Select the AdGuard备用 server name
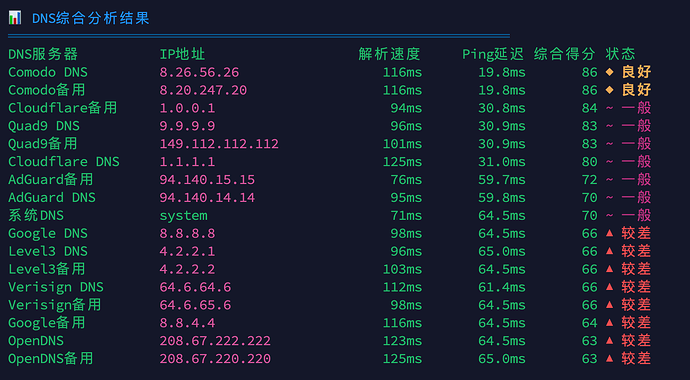Viewport: 690px width, 380px height. click(x=51, y=179)
